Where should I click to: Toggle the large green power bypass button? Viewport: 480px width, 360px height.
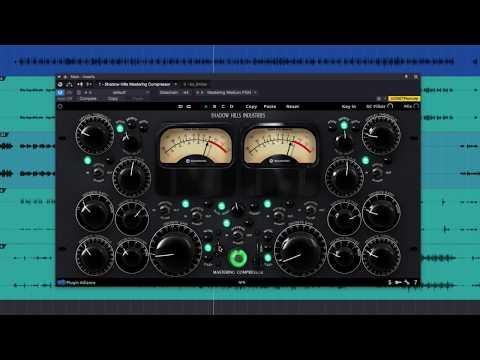coord(238,258)
